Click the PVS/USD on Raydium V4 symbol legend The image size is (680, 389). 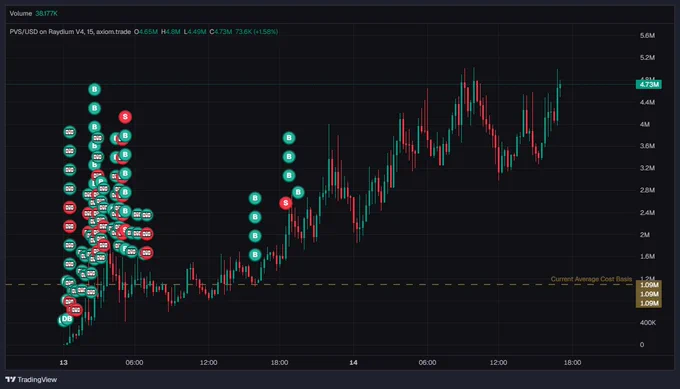point(70,32)
